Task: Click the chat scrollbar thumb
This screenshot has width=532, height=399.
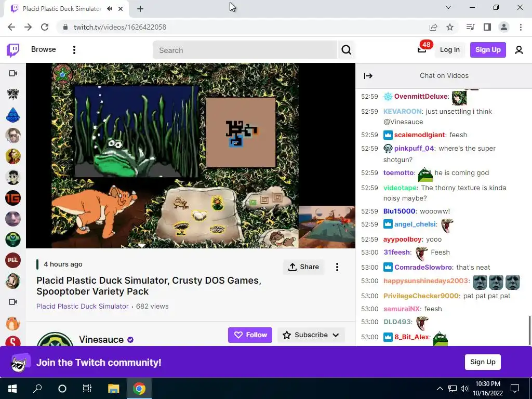Action: coord(530,330)
